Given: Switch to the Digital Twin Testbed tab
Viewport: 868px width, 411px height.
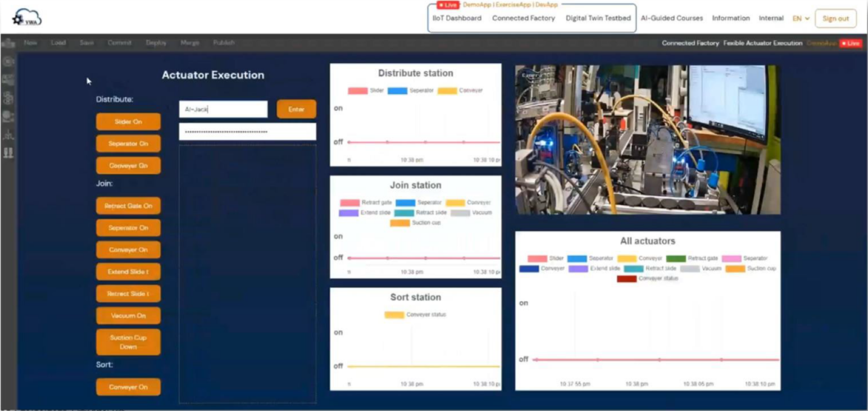Looking at the screenshot, I should (x=598, y=19).
